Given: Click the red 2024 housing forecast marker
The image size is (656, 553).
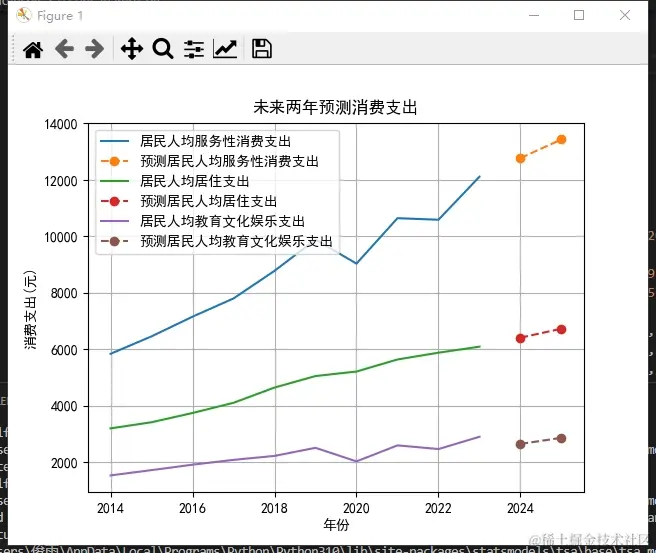Looking at the screenshot, I should pos(520,338).
